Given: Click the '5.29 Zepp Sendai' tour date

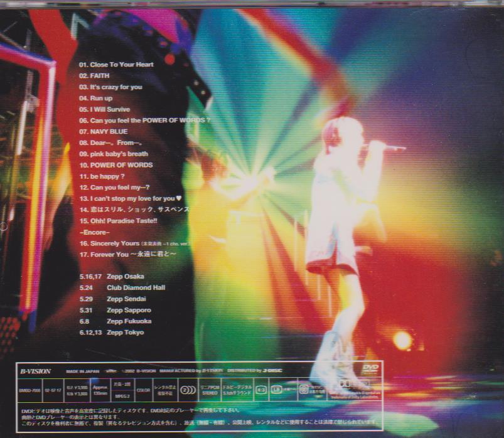Looking at the screenshot, I should pos(113,299).
